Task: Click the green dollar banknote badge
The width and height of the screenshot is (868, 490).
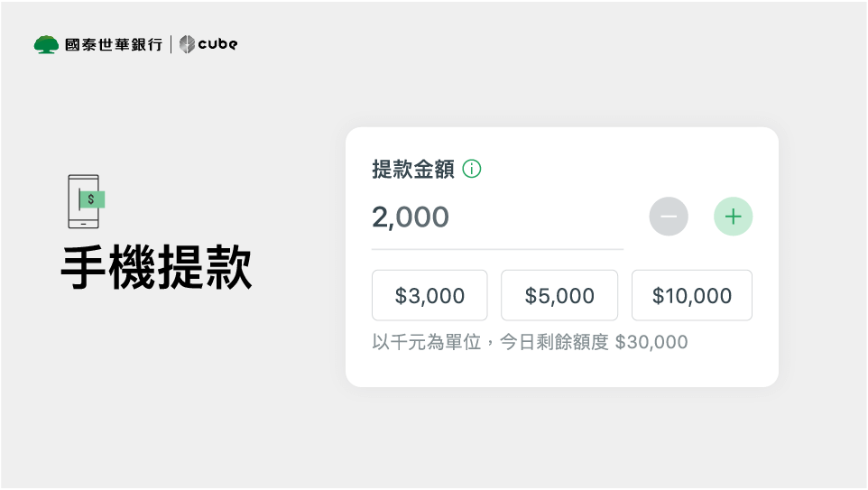Action: (x=92, y=198)
